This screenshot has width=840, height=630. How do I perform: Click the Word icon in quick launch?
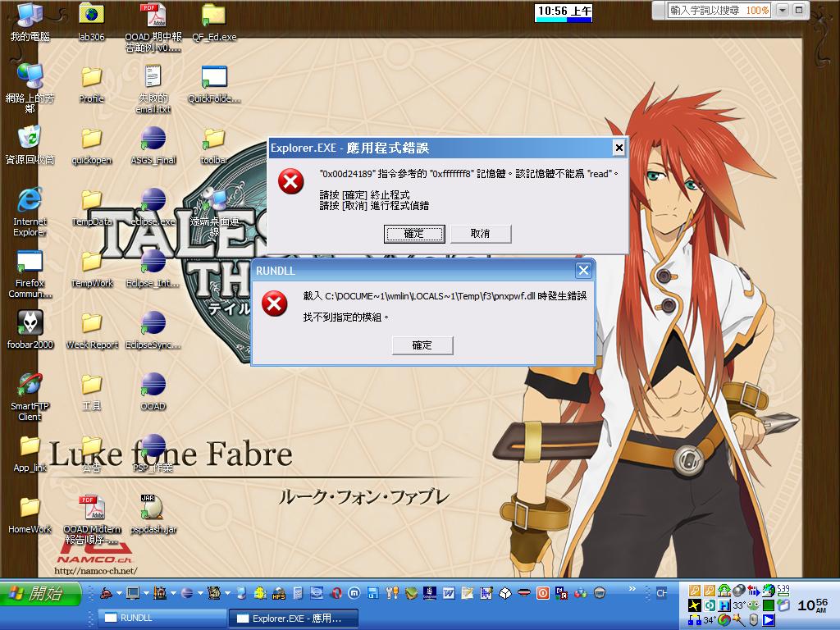449,592
